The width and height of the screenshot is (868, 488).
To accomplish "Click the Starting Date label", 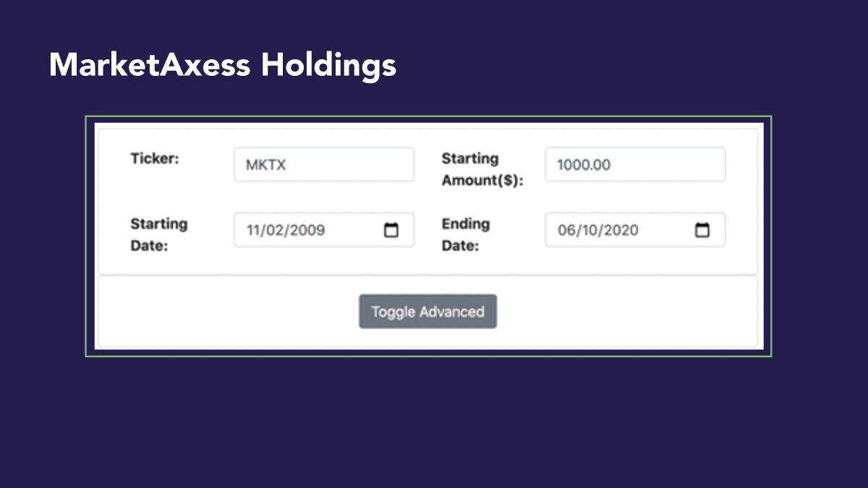I will point(159,234).
